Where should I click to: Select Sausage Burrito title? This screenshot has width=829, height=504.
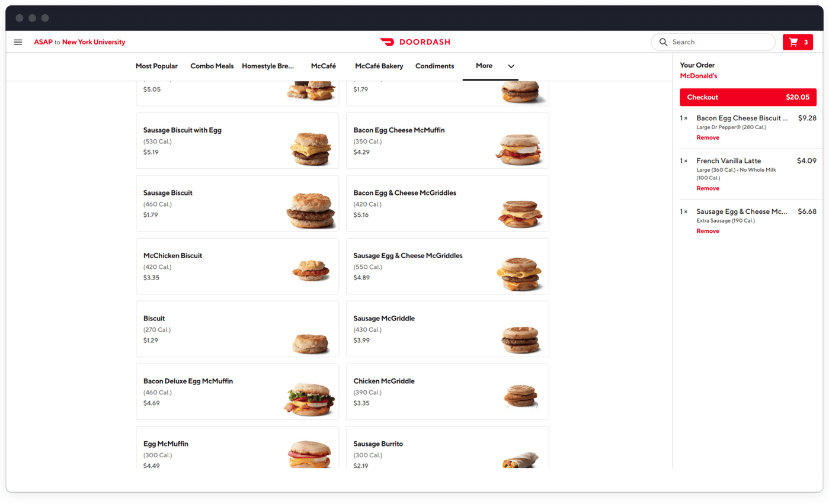click(378, 444)
